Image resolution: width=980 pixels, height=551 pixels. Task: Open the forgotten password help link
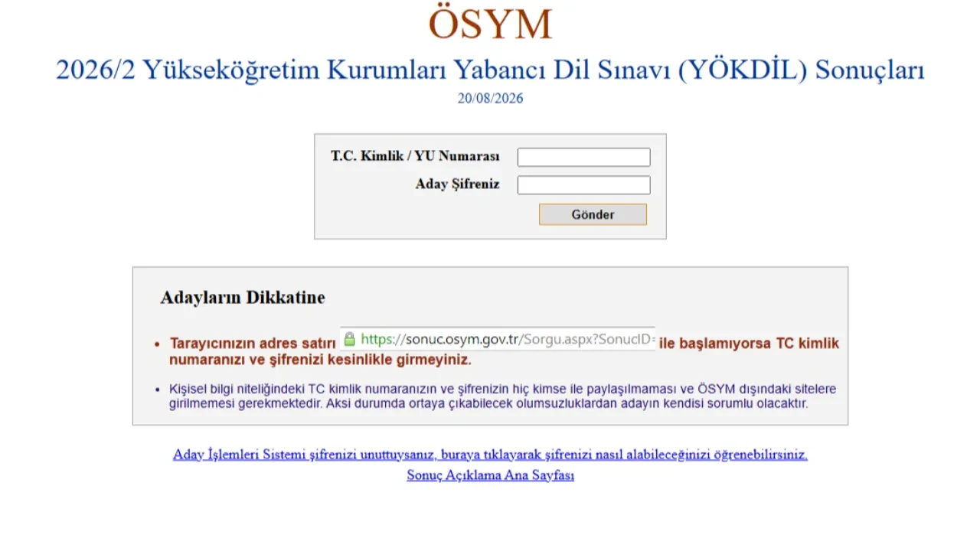coord(490,455)
